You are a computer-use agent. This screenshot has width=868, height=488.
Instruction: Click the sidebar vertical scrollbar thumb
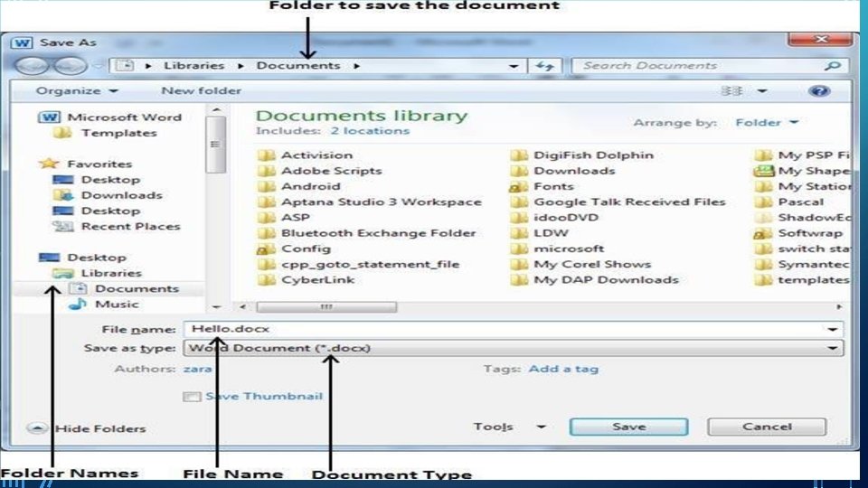[x=215, y=145]
